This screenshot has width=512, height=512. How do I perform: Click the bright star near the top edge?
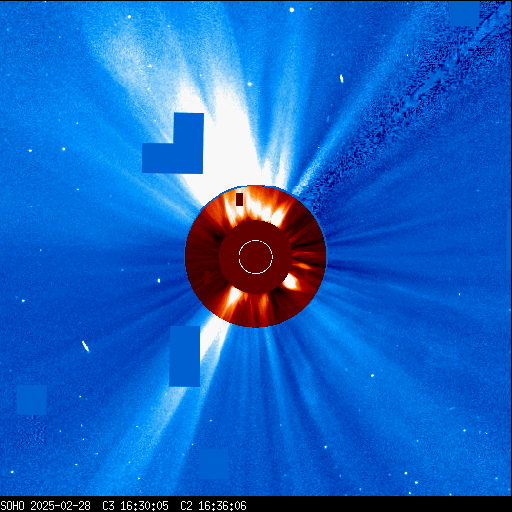pyautogui.click(x=292, y=10)
